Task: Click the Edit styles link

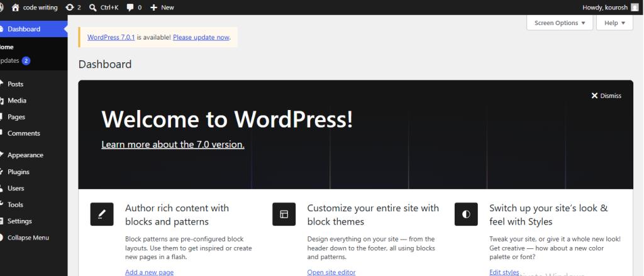Action: pos(504,272)
